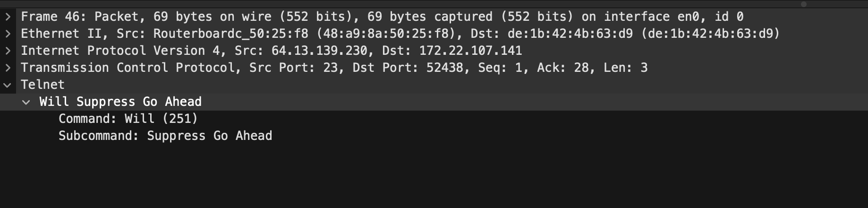The image size is (868, 208).
Task: Click the destination IP 172.22.107.141 text
Action: point(470,51)
